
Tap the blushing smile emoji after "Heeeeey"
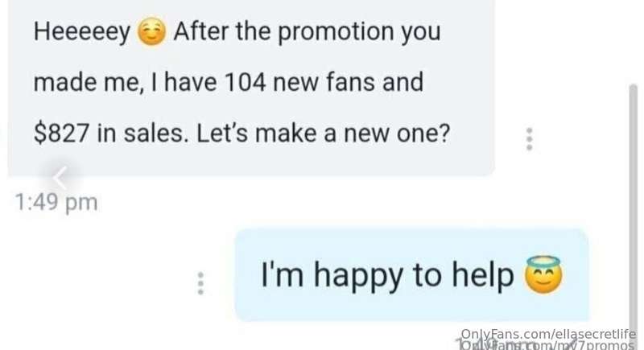click(x=151, y=32)
